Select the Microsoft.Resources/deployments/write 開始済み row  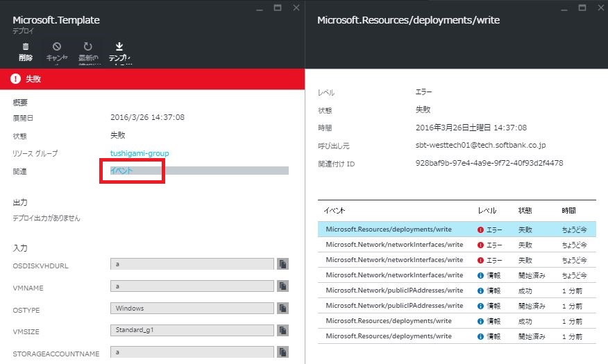coord(457,336)
